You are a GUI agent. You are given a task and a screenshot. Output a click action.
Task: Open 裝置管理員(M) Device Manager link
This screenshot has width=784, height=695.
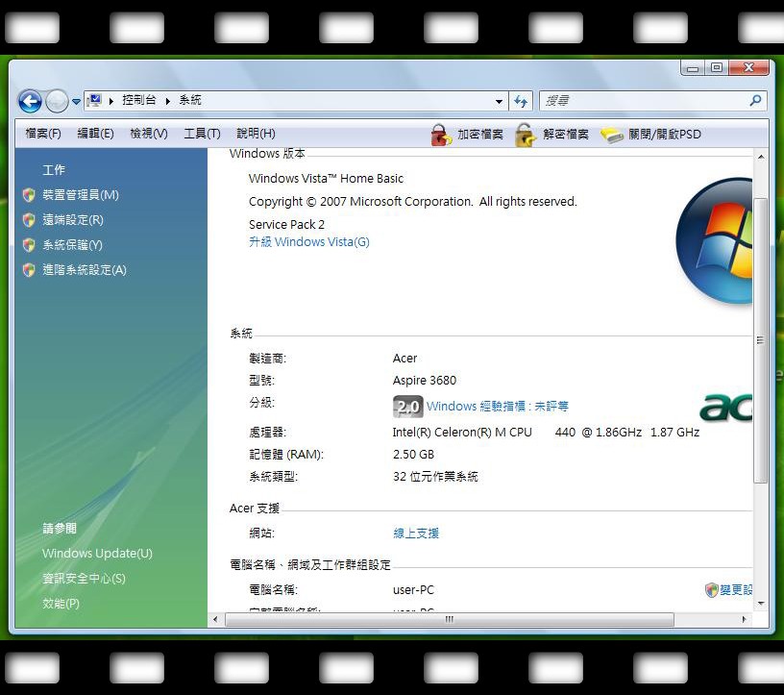pyautogui.click(x=81, y=194)
